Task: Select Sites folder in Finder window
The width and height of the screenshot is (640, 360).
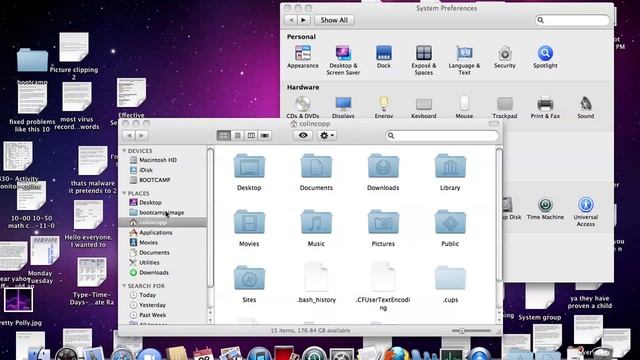Action: (249, 284)
